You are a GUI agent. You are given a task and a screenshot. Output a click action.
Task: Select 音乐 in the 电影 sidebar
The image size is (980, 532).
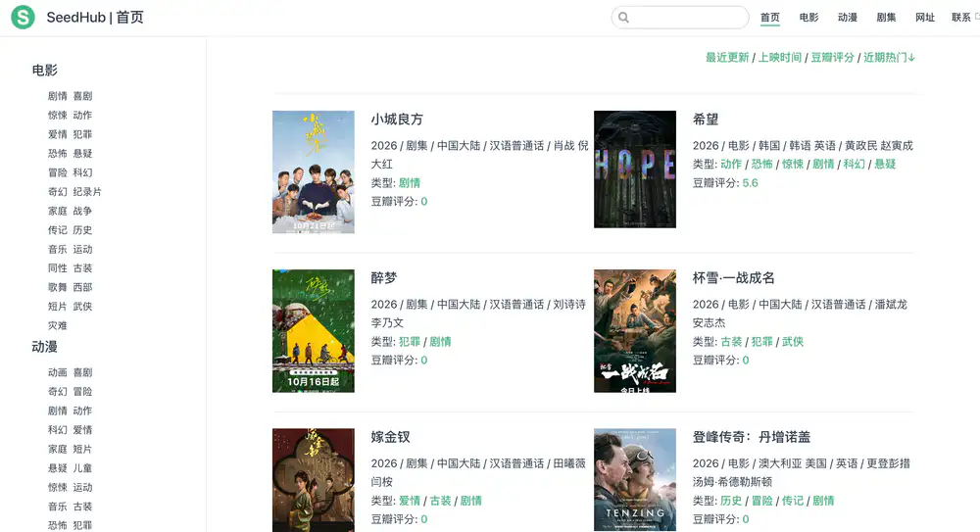click(58, 249)
